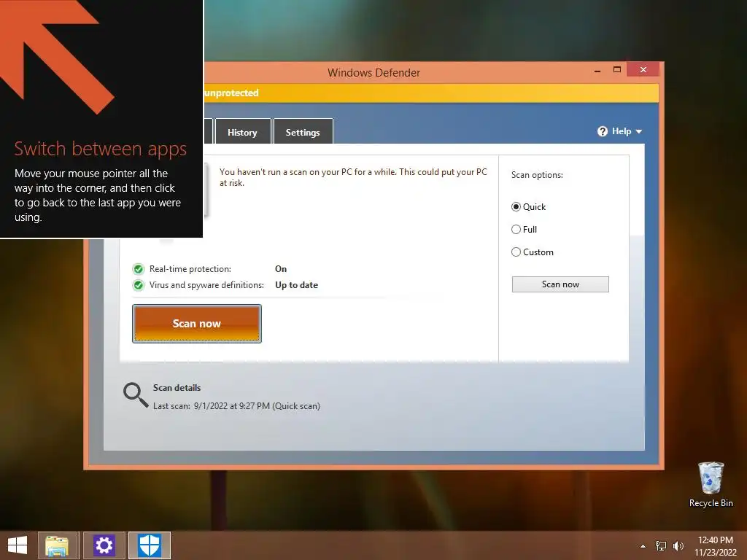This screenshot has width=747, height=560.
Task: Click the large orange Scan now button
Action: pos(197,323)
